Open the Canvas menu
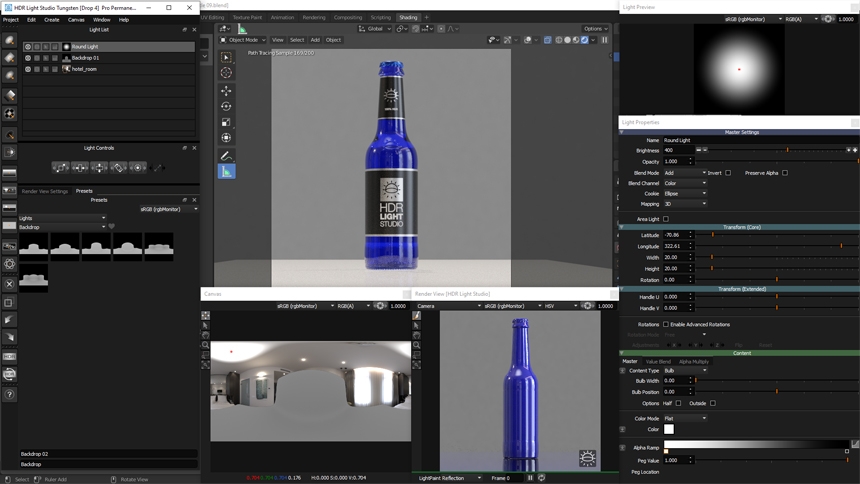860x484 pixels. point(76,20)
